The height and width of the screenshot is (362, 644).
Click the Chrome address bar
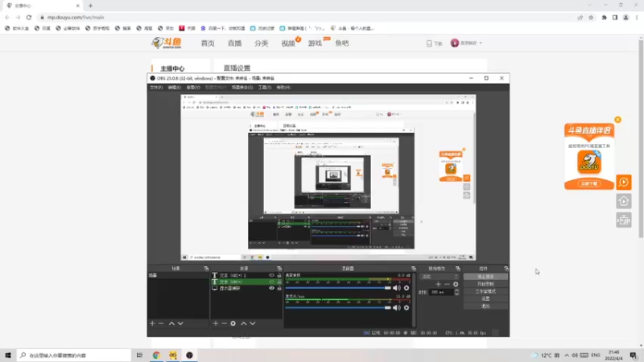[x=304, y=18]
